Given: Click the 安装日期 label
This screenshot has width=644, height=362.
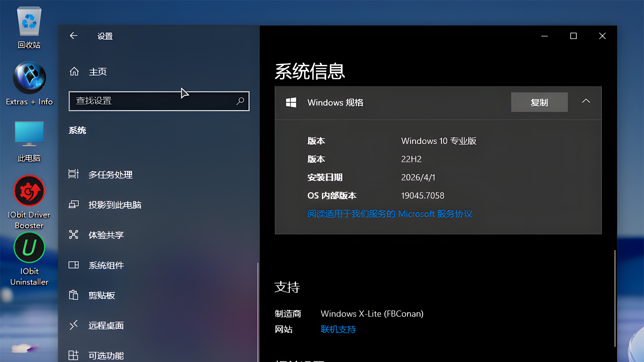Looking at the screenshot, I should coord(325,177).
